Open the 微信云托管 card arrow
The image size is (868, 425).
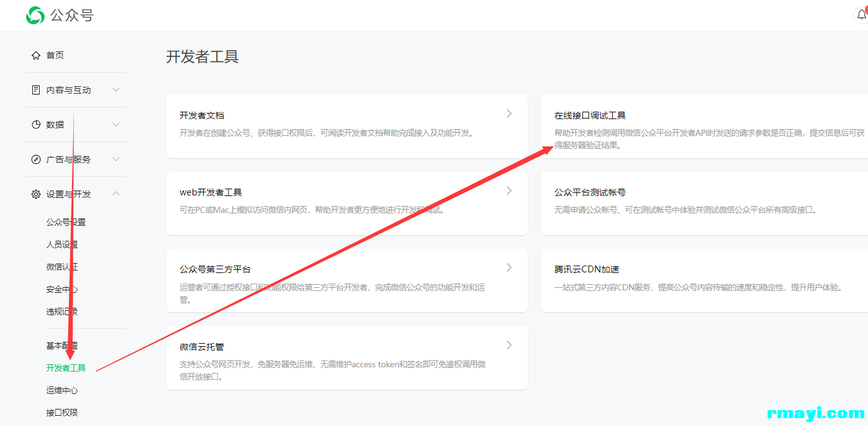[x=509, y=345]
